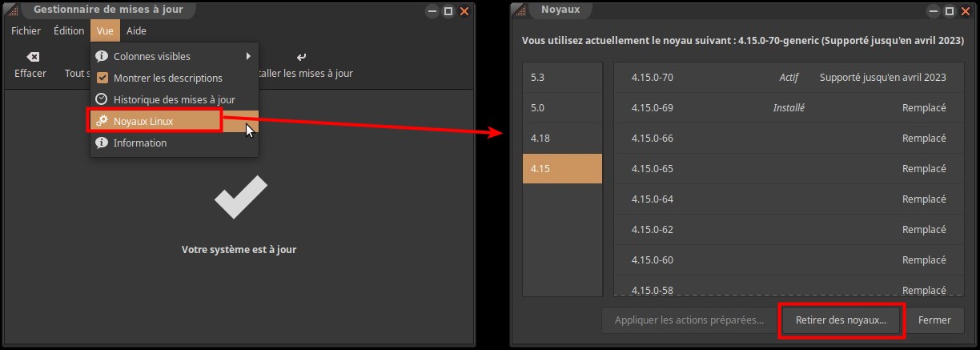Image resolution: width=980 pixels, height=350 pixels.
Task: Click the Retirer des noyaux button
Action: [841, 320]
